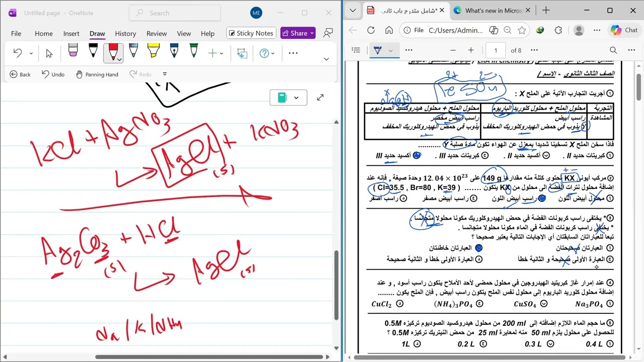
Task: Open Edge extensions puzzle icon
Action: pyautogui.click(x=558, y=30)
